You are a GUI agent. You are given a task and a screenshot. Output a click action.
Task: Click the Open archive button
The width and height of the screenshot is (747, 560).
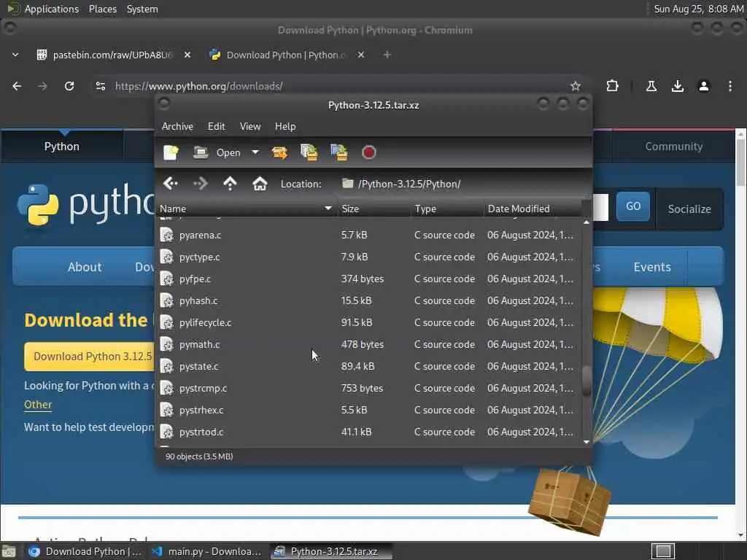point(217,152)
